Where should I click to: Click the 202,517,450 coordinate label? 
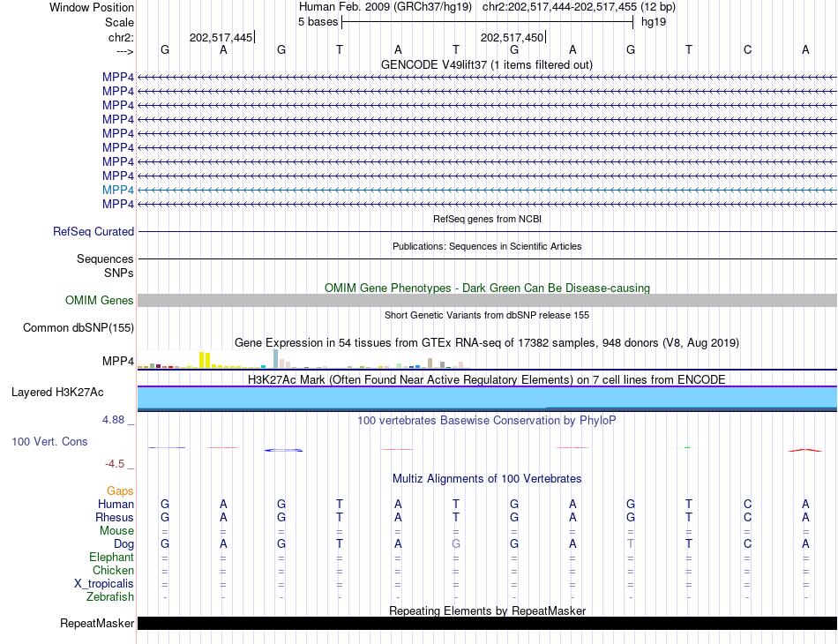(x=512, y=37)
